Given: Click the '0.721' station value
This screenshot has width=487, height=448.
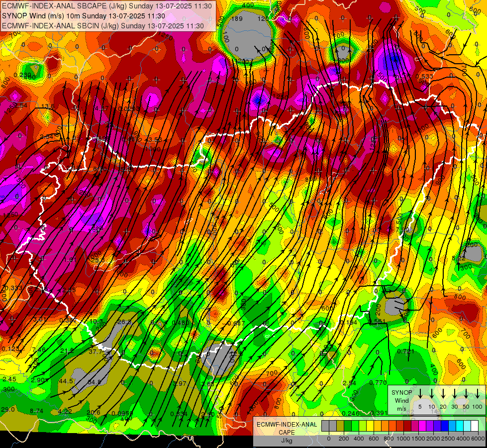Looking at the screenshot, I should pyautogui.click(x=405, y=351).
